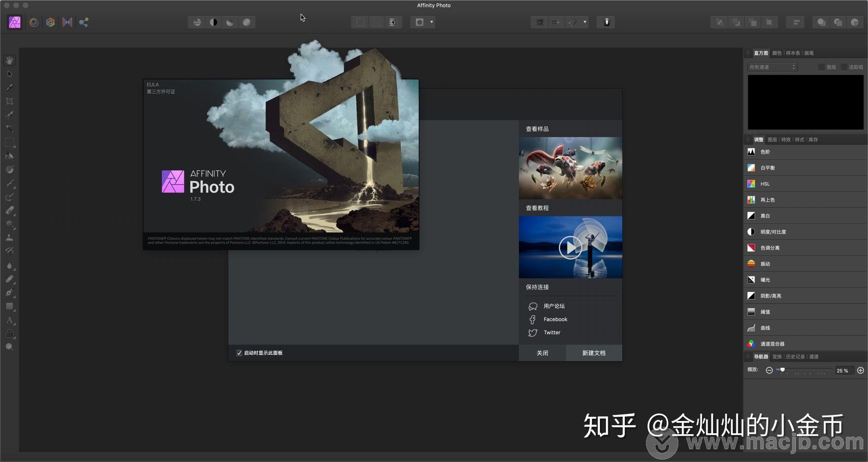This screenshot has height=462, width=868.
Task: Click the EULA link on splash
Action: pyautogui.click(x=152, y=85)
